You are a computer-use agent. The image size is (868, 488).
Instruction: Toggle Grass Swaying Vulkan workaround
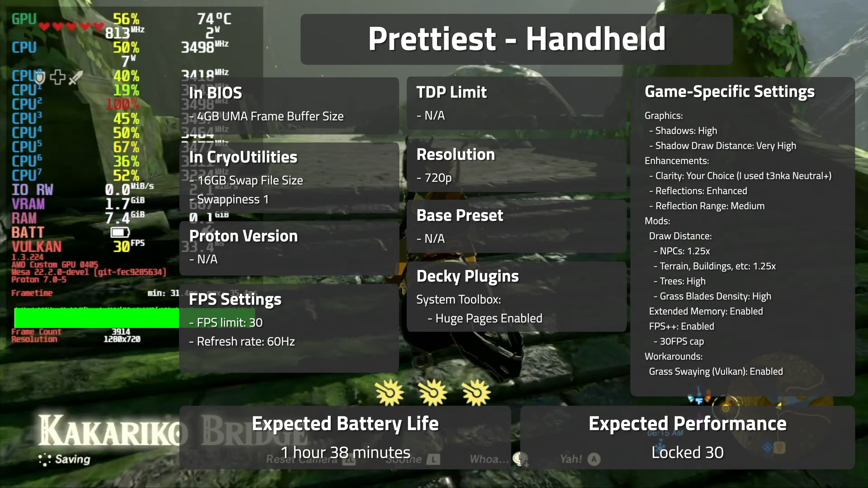pos(715,371)
